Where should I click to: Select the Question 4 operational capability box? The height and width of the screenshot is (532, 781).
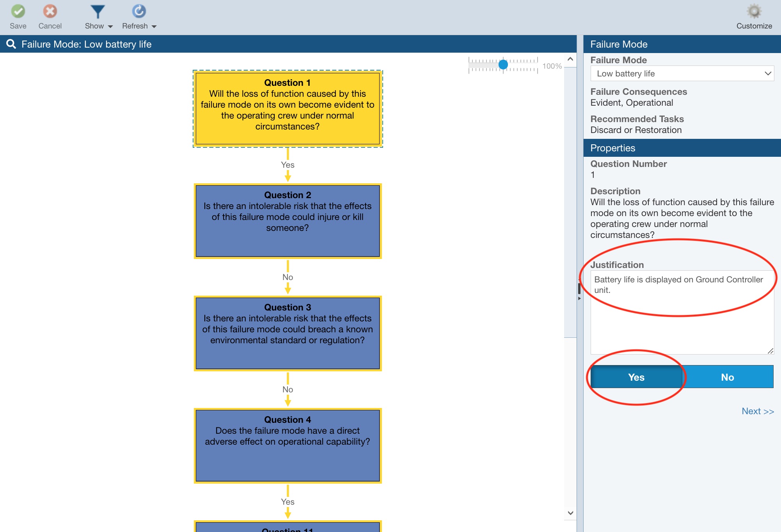pos(288,445)
